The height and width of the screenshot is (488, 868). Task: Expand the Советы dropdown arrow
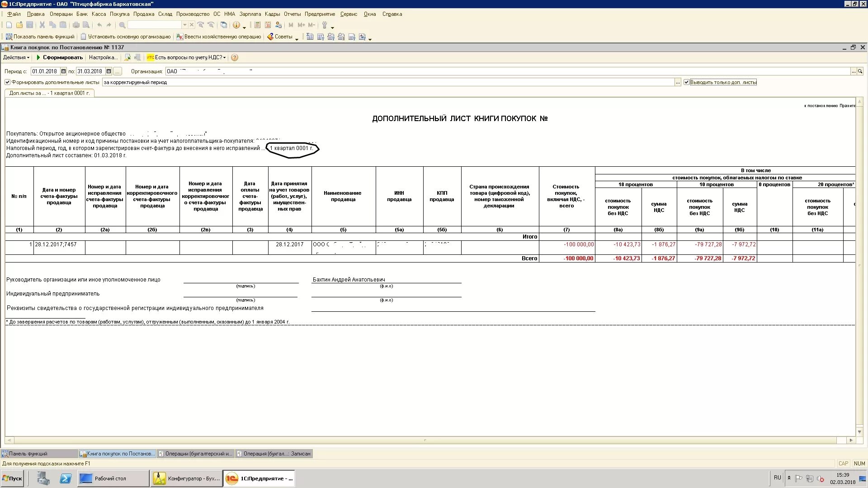(x=297, y=38)
